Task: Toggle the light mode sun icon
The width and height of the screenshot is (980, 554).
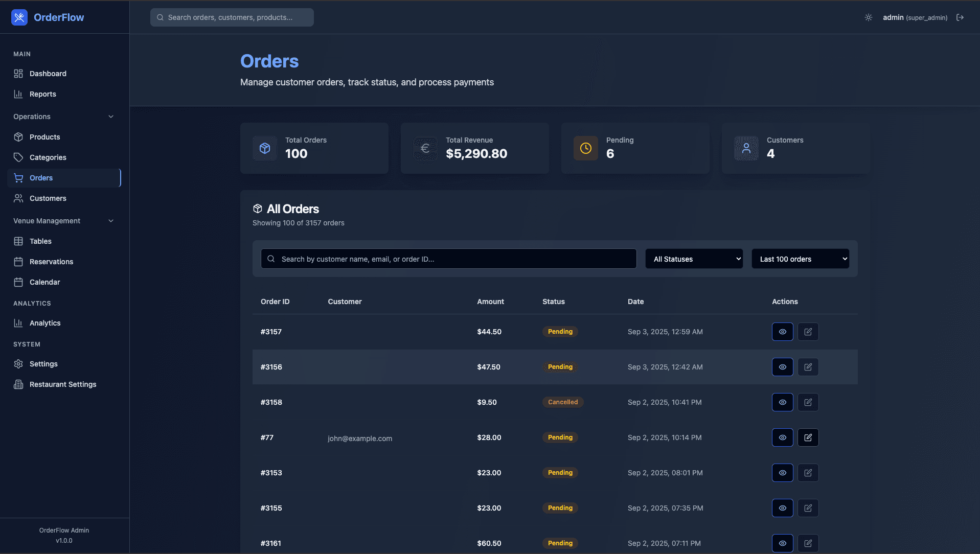Action: (x=868, y=17)
